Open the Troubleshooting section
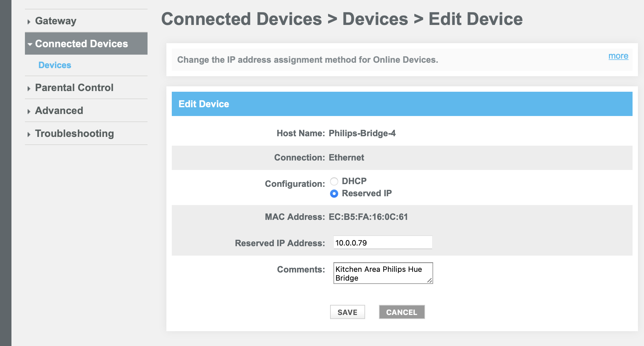644x346 pixels. pyautogui.click(x=74, y=134)
